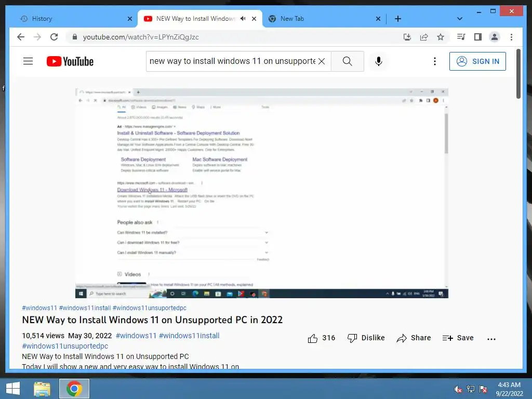Click #windows11 hashtag above title
Image resolution: width=532 pixels, height=399 pixels.
pyautogui.click(x=39, y=308)
